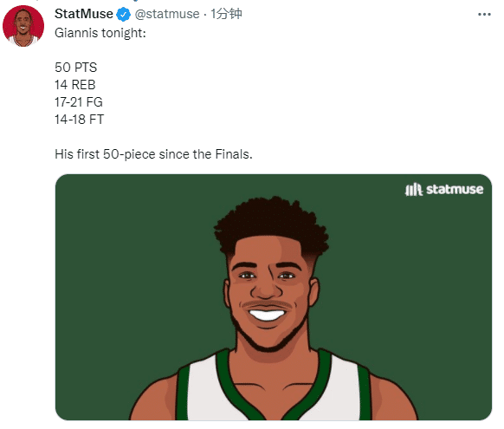Click the dark green image background
504x429 pixels.
[x=122, y=257]
